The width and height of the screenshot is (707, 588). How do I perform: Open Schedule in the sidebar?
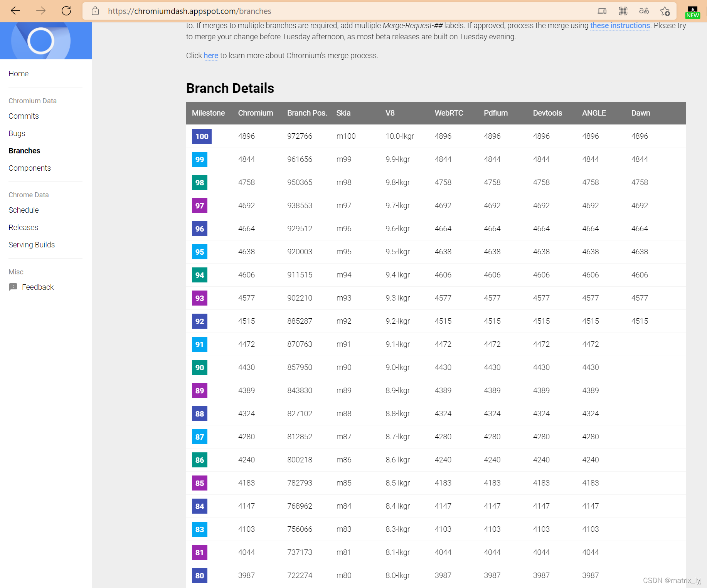click(x=24, y=210)
